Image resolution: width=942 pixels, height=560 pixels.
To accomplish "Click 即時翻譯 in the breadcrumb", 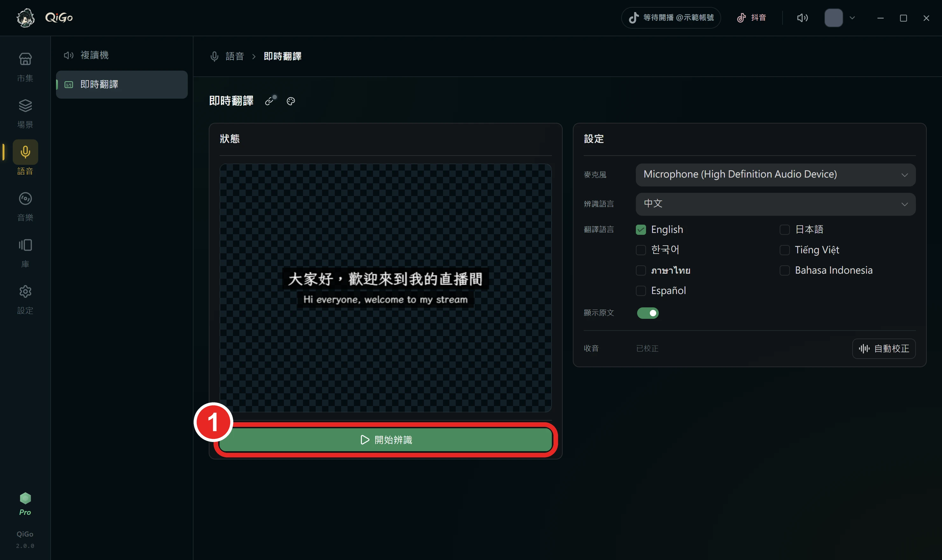I will coord(282,56).
